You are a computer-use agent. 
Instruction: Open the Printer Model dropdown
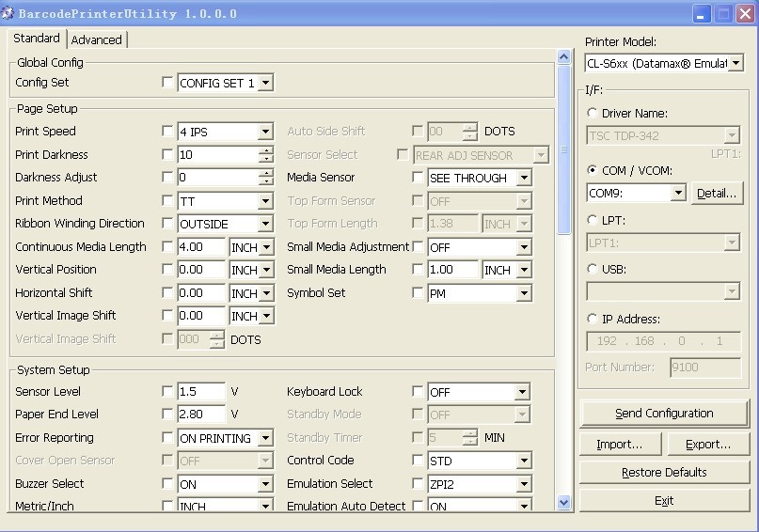pyautogui.click(x=735, y=64)
